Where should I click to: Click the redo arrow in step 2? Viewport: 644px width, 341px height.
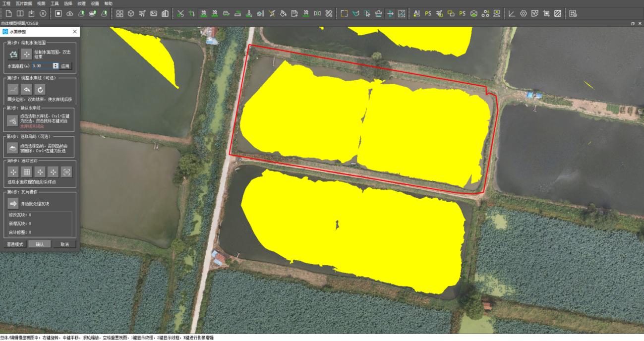click(40, 89)
